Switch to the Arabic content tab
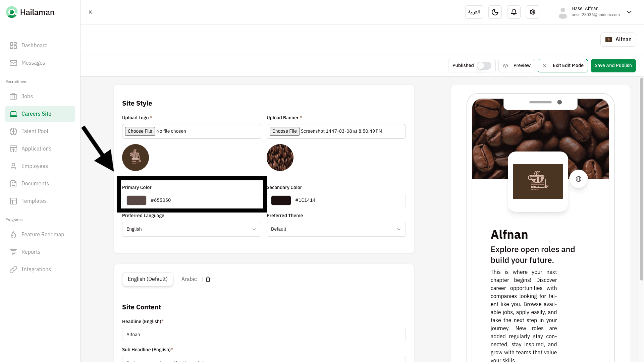Screen dimensions: 644x362 tap(189, 279)
